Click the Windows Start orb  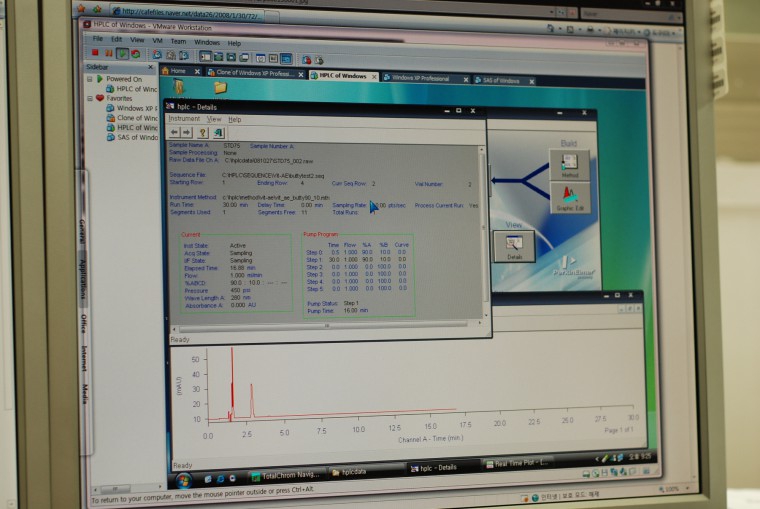coord(184,480)
